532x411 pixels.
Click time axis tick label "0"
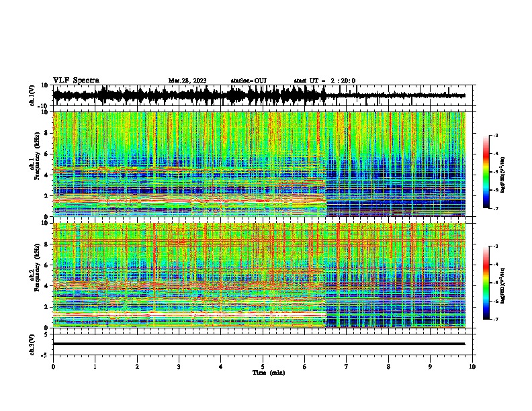(53, 367)
